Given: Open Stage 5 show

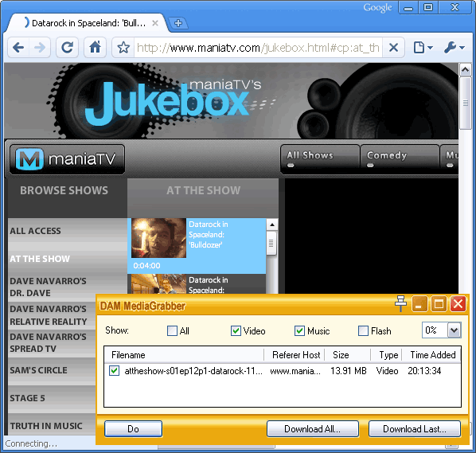Looking at the screenshot, I should point(27,398).
